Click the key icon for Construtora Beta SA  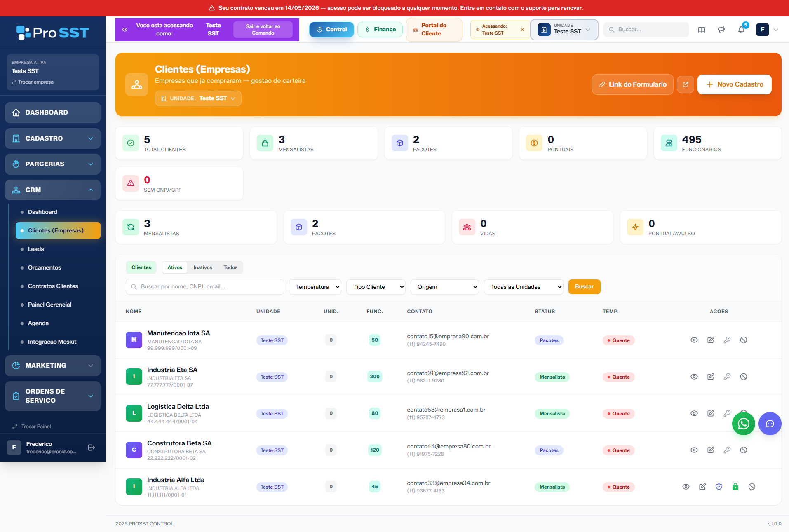tap(727, 450)
